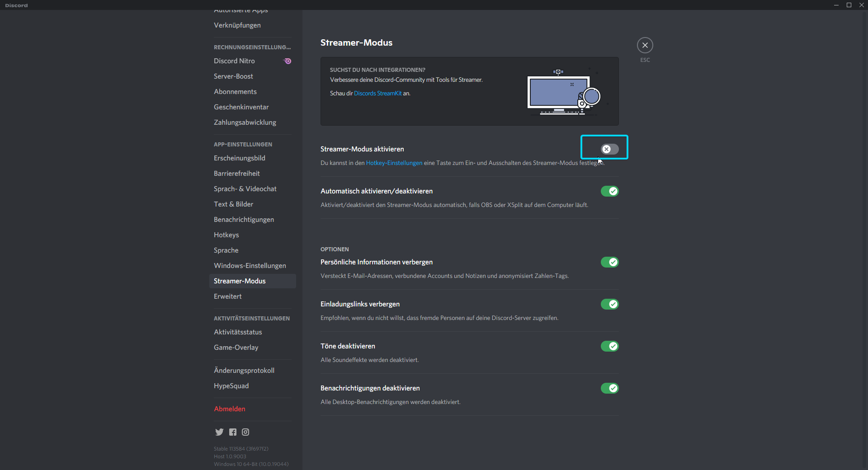The width and height of the screenshot is (868, 470).
Task: Enable the Streamer-Modus aktivieren toggle
Action: pyautogui.click(x=609, y=149)
